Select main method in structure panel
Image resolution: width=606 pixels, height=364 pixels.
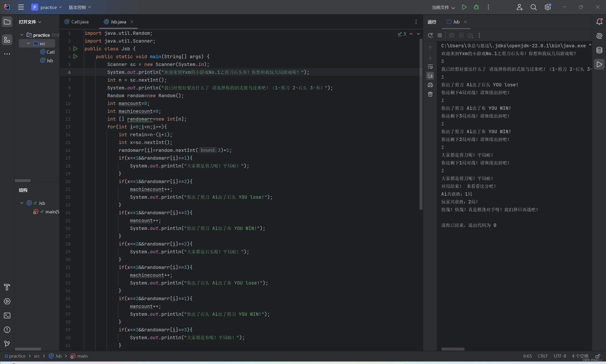[x=46, y=212]
